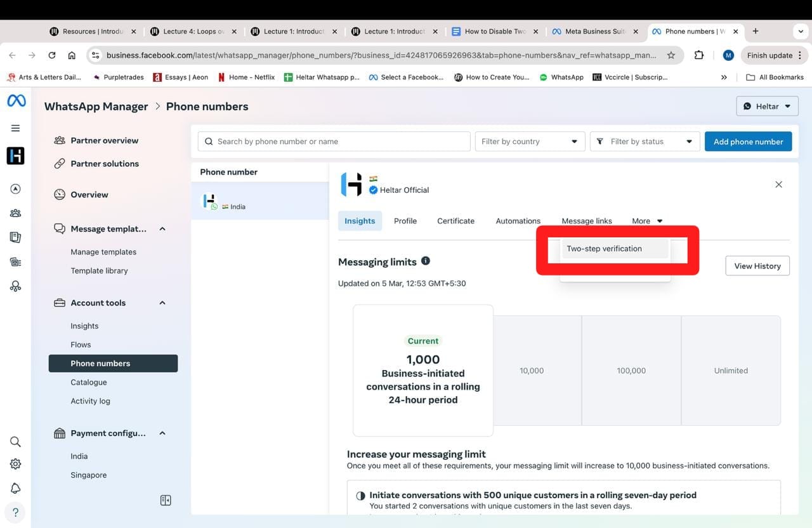
Task: Close the phone number details panel
Action: click(x=778, y=185)
